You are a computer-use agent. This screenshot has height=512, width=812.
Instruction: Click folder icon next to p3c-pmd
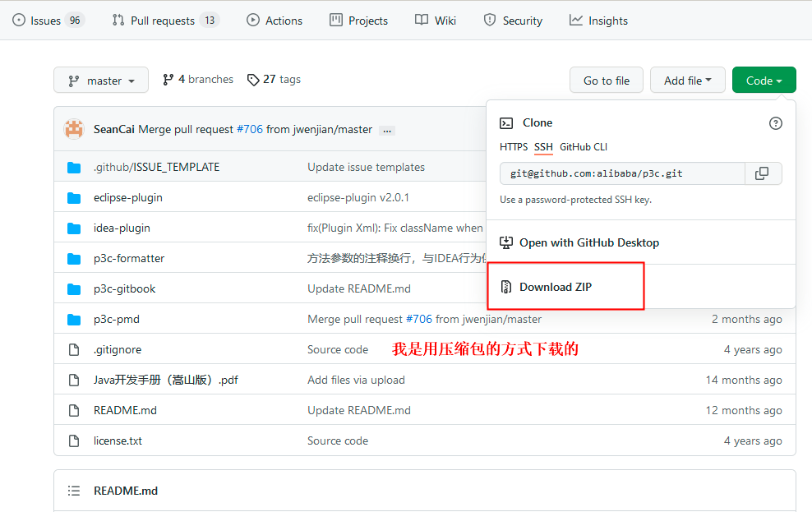74,320
